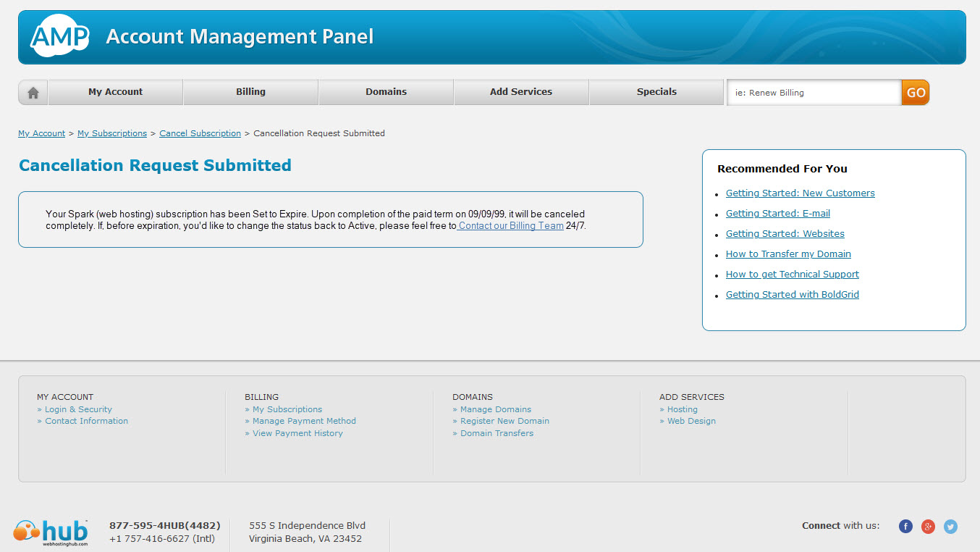Click the home icon in navigation bar

point(33,93)
